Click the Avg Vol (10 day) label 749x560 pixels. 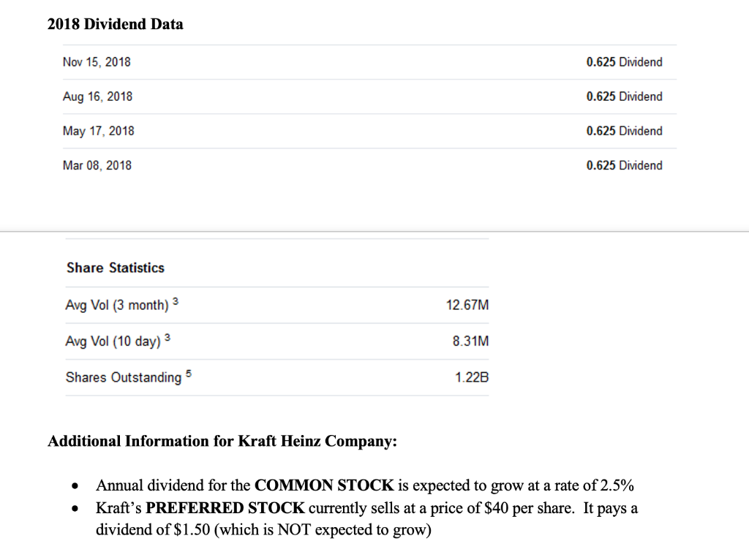[113, 341]
